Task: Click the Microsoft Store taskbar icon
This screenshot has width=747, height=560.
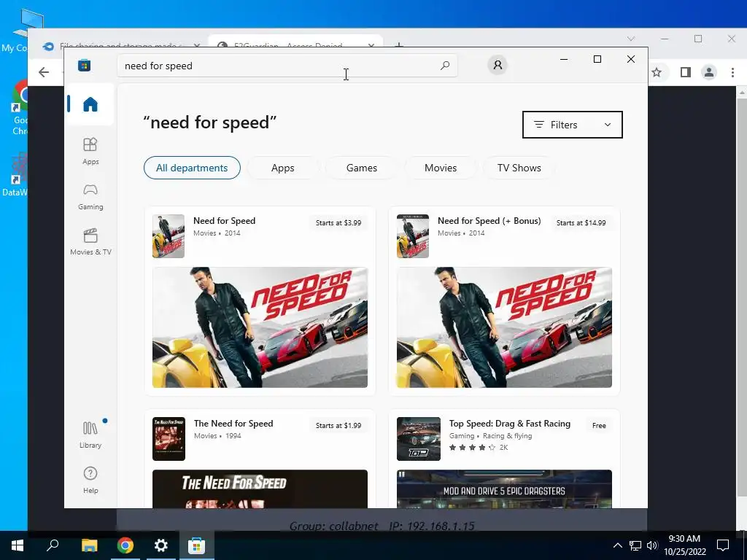Action: (196, 545)
